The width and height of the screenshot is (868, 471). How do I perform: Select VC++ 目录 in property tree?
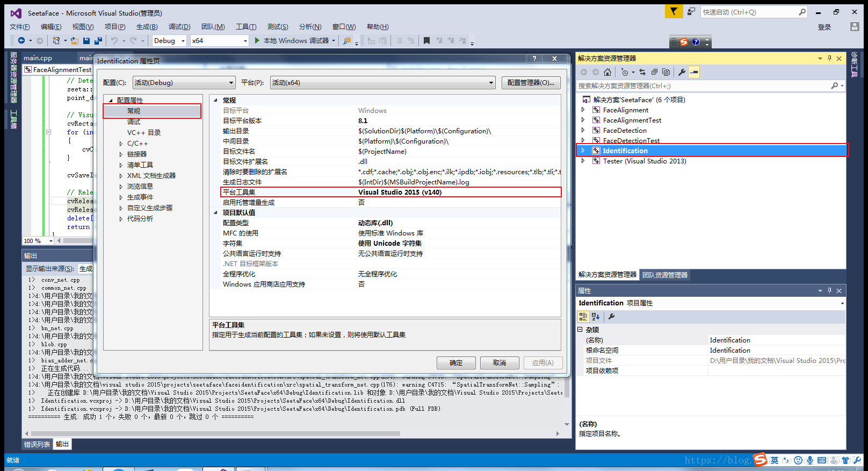click(144, 133)
